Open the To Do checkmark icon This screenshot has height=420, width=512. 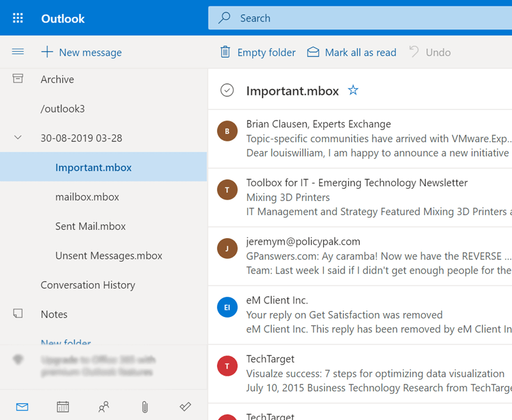185,407
